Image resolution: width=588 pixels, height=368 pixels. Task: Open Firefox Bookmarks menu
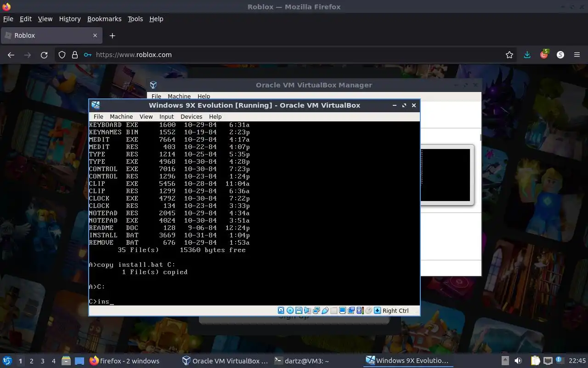click(104, 19)
